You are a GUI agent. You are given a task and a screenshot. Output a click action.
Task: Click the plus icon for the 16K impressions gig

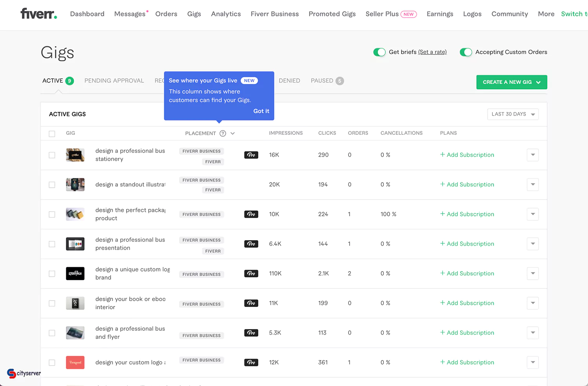pyautogui.click(x=443, y=155)
